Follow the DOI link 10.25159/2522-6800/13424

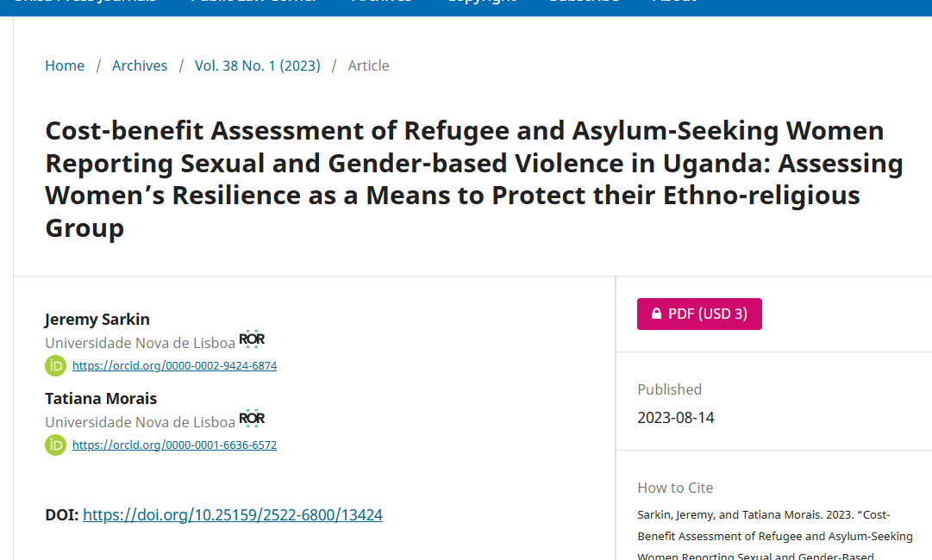[x=233, y=515]
